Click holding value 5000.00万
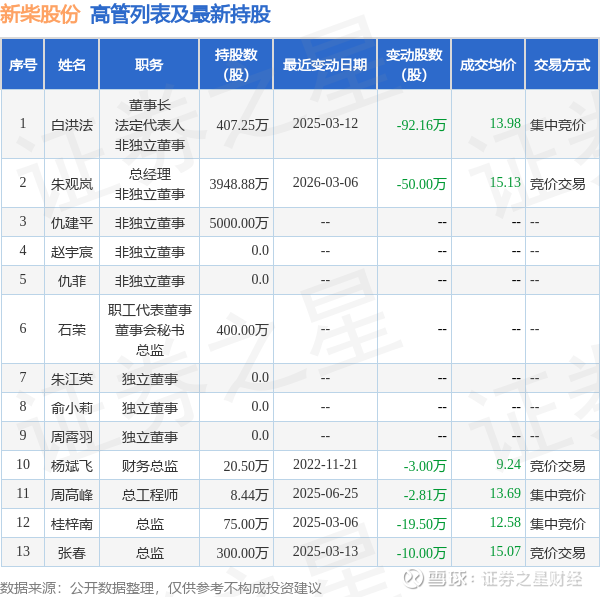600x597 pixels. click(239, 223)
